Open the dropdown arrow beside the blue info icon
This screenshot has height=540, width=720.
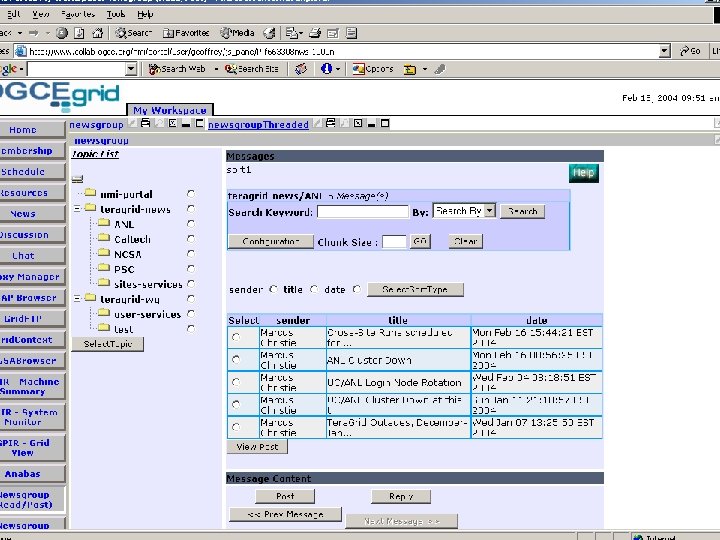338,69
